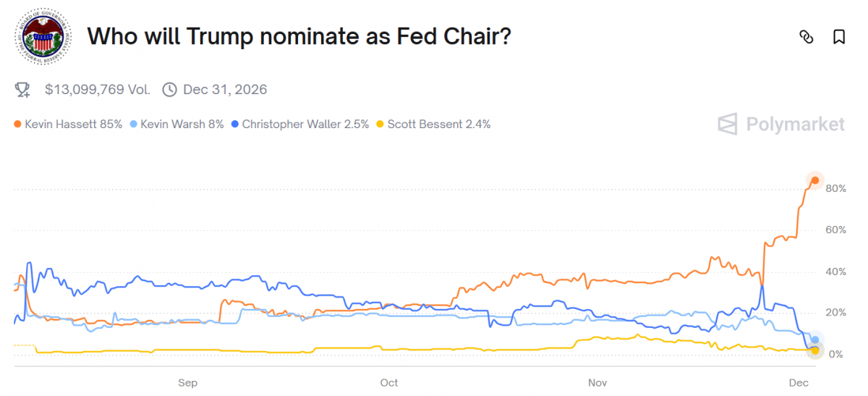Click the Dec 31, 2026 end date
Image resolution: width=868 pixels, height=396 pixels.
point(225,90)
